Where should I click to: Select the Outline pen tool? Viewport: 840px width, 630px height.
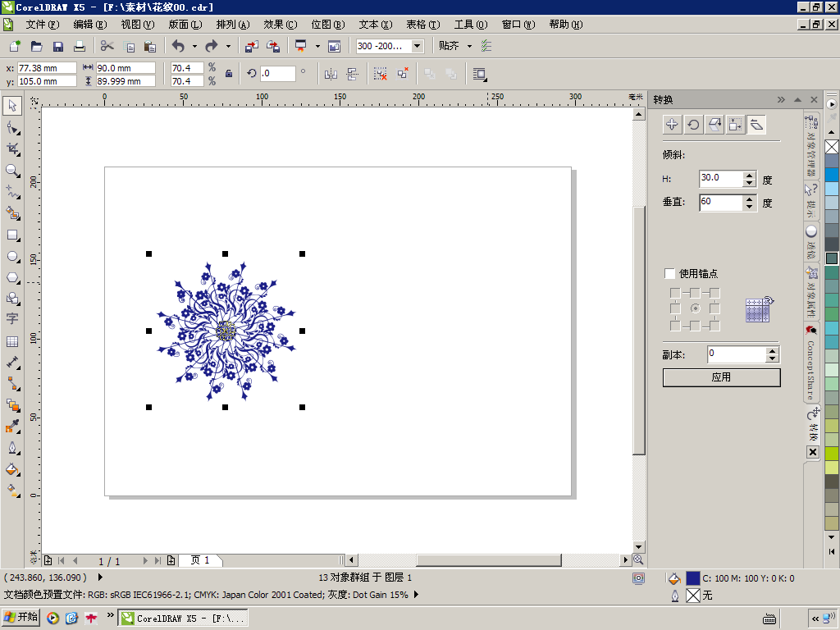[12, 448]
